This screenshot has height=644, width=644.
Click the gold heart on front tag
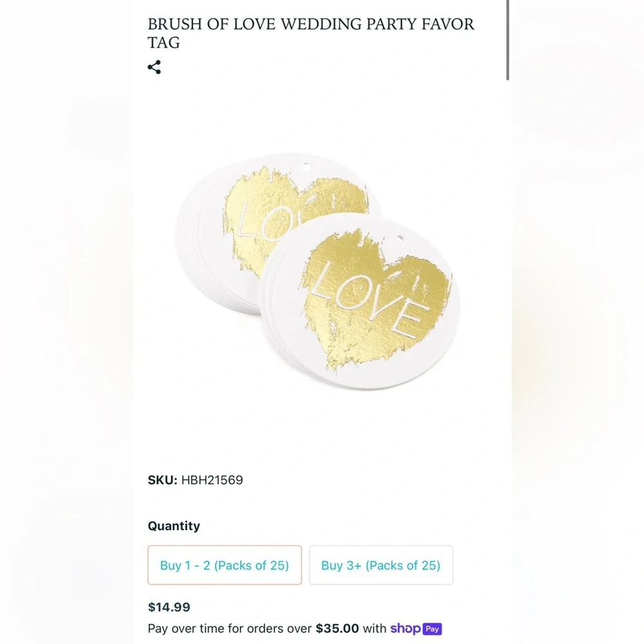pyautogui.click(x=376, y=299)
